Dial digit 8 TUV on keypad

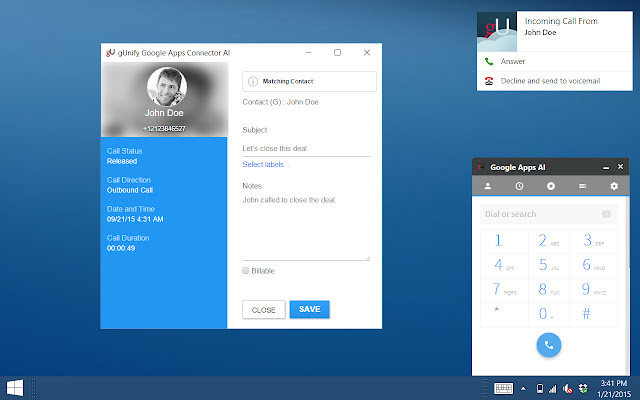pos(549,290)
